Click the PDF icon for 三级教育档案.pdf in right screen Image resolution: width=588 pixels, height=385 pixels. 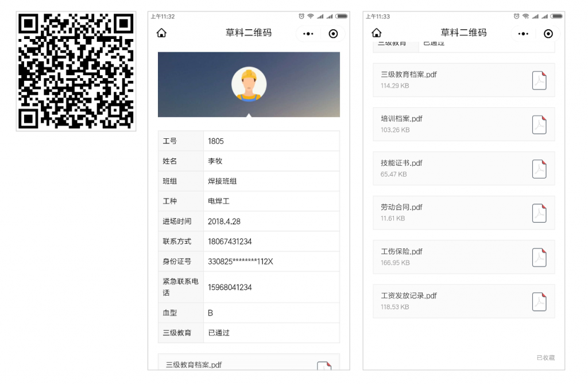[539, 80]
